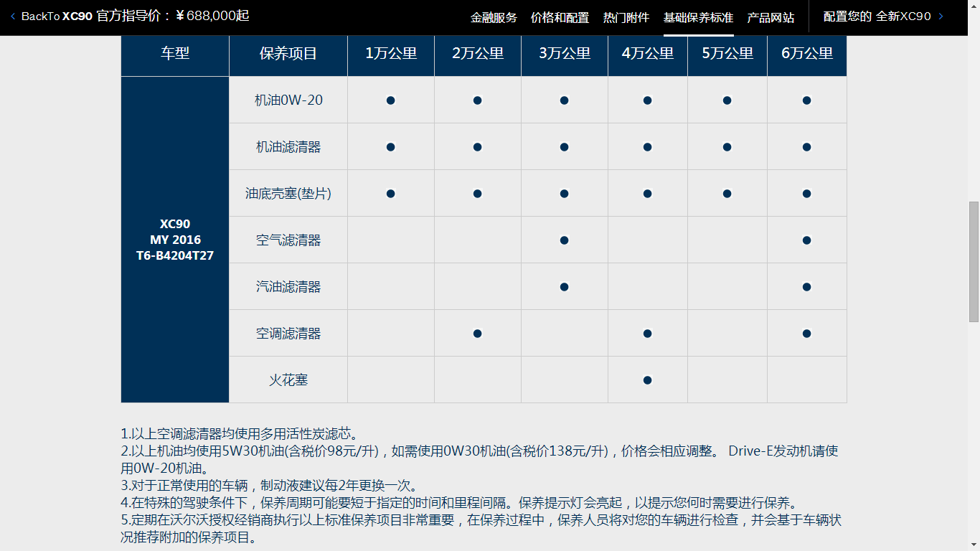Click the 油底壳塞(垫片) dot under 6万公里
This screenshot has height=551, width=980.
[806, 194]
